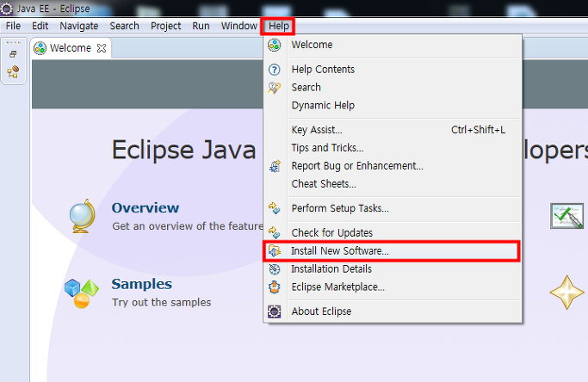Launch Eclipse Marketplace
The width and height of the screenshot is (588, 382).
tap(393, 286)
